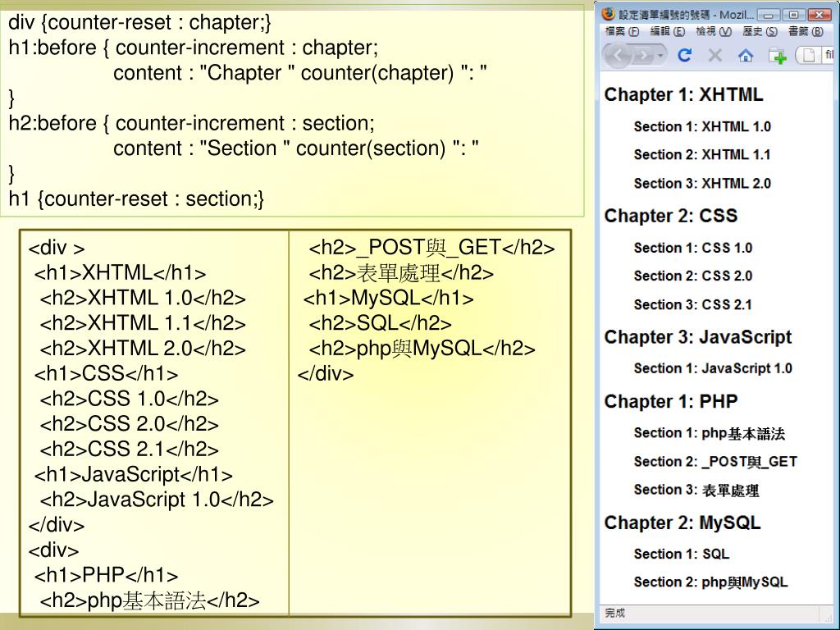Click the '<h2>CSS 2.1</h2>' code line

click(x=129, y=450)
